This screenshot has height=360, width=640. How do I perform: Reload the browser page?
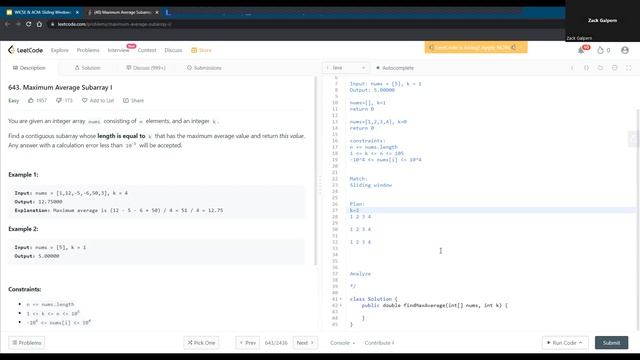(29, 24)
